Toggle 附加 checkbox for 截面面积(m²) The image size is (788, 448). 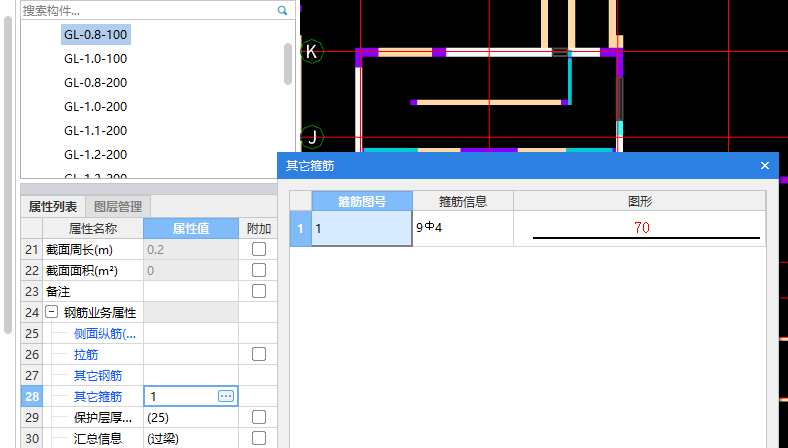coord(259,271)
